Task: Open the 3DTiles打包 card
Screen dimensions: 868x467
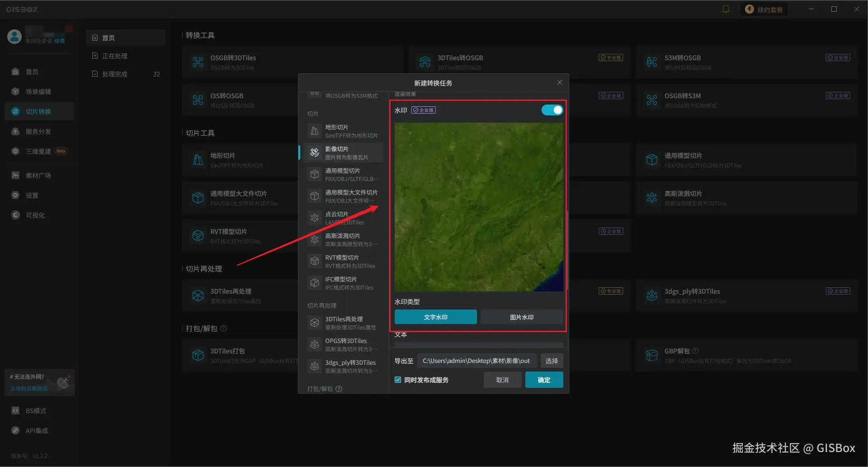Action: (x=240, y=355)
